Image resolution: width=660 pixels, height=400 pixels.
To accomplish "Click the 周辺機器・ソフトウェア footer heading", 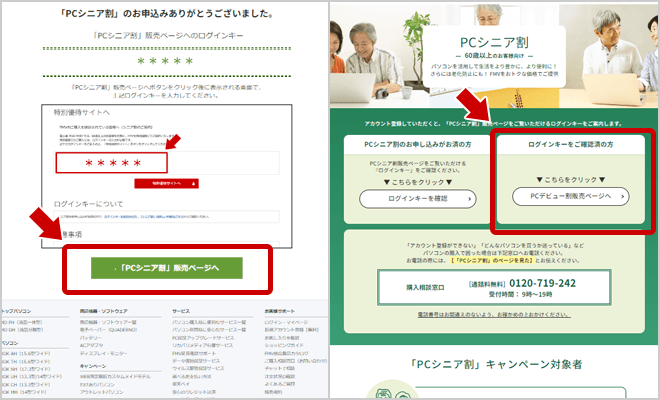I will [x=104, y=311].
